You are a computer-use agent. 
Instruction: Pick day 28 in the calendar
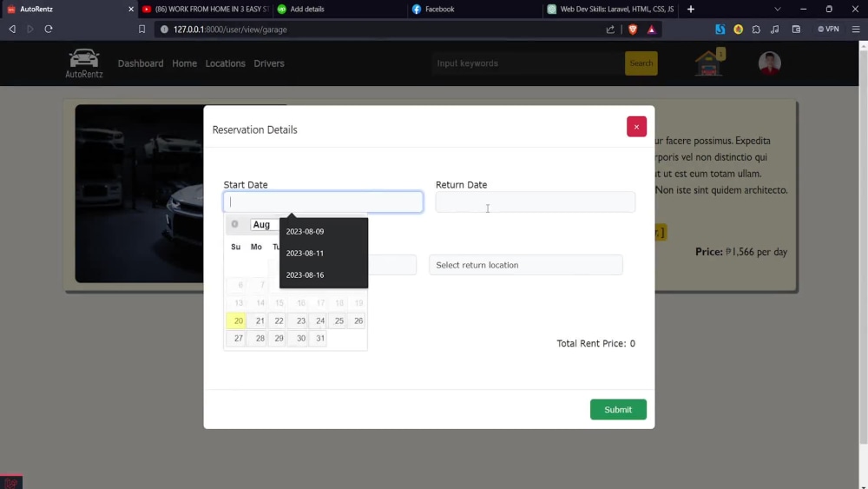(258, 339)
